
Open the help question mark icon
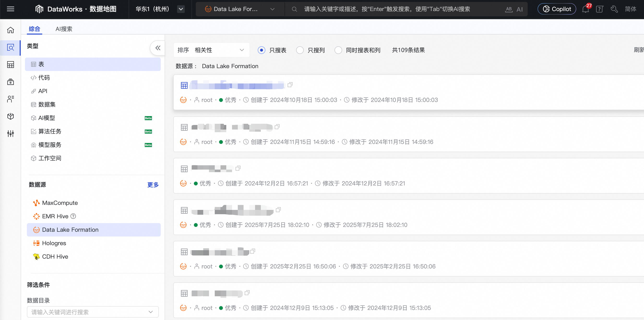(599, 9)
